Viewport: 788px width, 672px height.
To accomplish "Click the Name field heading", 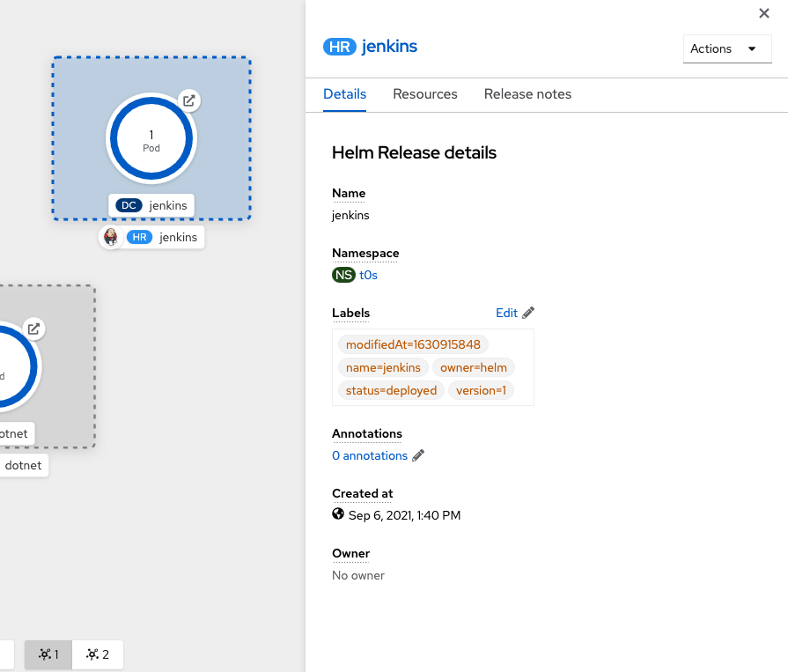I will (349, 194).
